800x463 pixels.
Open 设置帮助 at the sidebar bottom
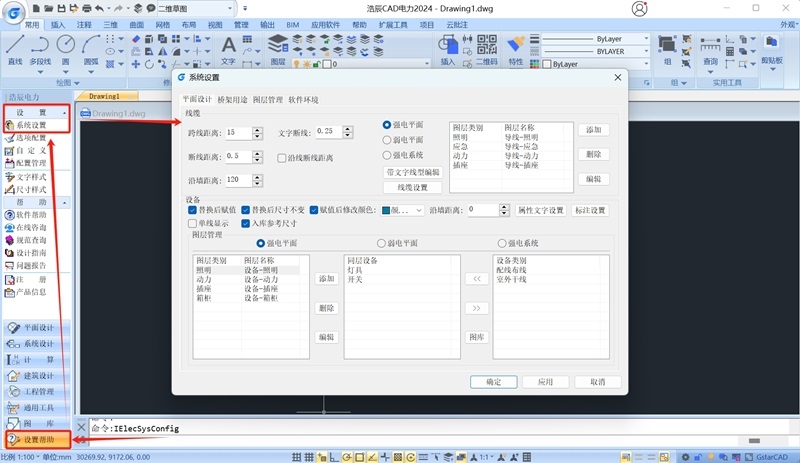click(37, 440)
